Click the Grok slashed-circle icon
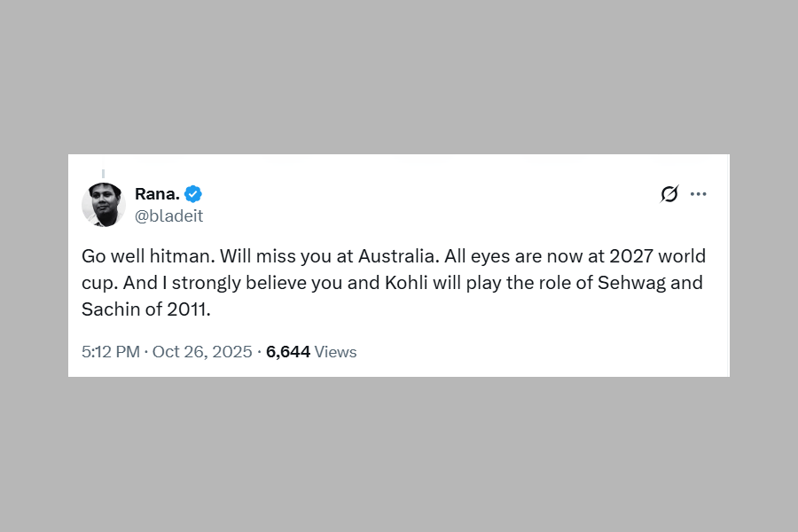Screen dimensions: 798x532 669,194
